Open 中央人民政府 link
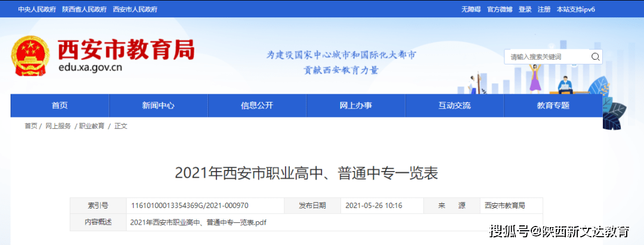 (37, 9)
